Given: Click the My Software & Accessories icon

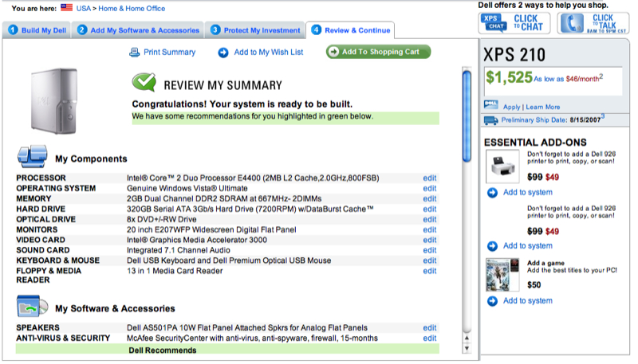Looking at the screenshot, I should coord(32,307).
